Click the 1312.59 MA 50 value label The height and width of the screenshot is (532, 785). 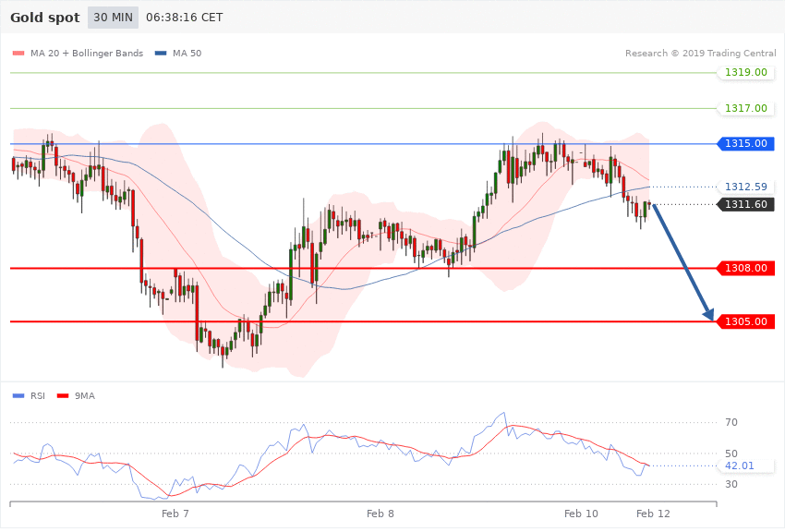point(746,187)
